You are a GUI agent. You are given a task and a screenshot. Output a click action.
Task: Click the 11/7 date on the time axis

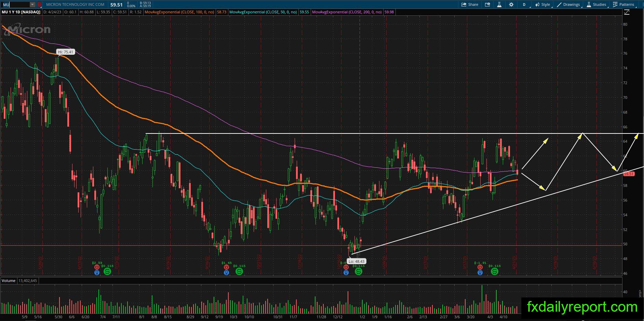tap(293, 317)
